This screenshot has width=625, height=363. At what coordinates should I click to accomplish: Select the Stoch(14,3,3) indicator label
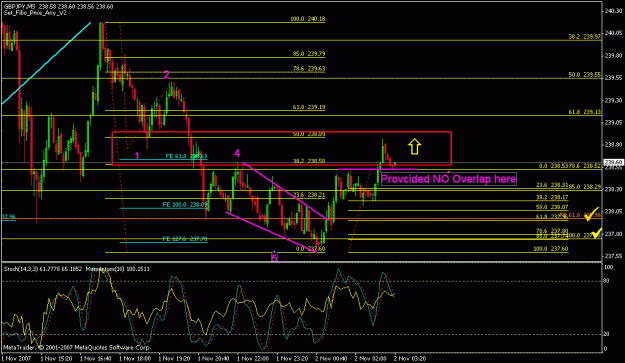pos(43,269)
